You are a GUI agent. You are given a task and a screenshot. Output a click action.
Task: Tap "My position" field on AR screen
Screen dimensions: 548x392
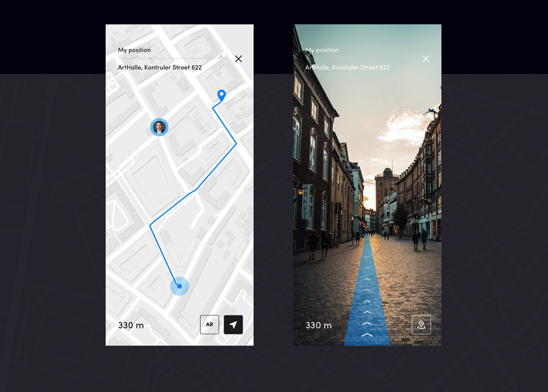[322, 50]
